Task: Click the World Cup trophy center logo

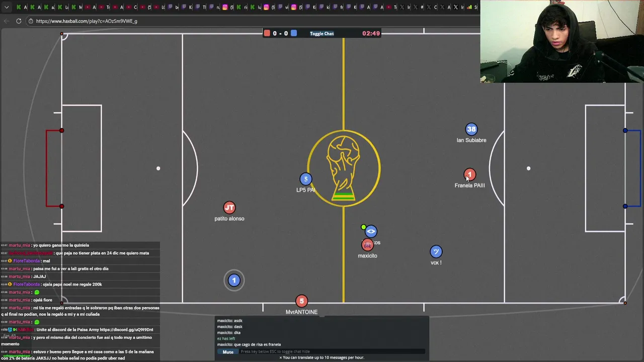Action: [x=344, y=168]
